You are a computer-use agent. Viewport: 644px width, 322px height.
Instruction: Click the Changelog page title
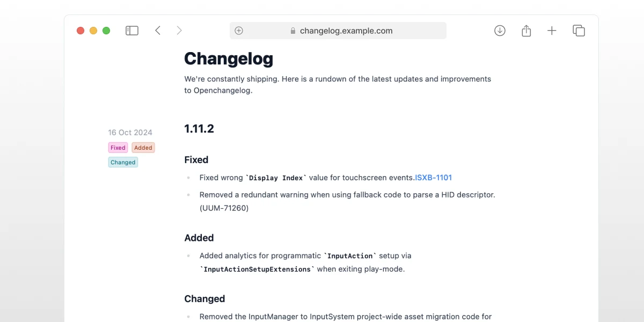(229, 58)
